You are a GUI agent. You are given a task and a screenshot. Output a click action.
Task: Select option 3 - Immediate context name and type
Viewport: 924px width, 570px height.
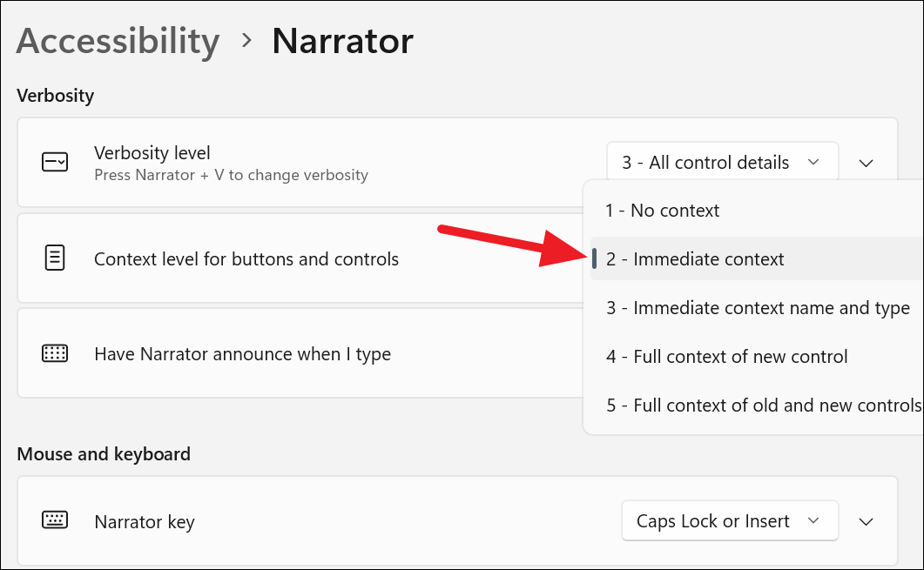tap(755, 307)
